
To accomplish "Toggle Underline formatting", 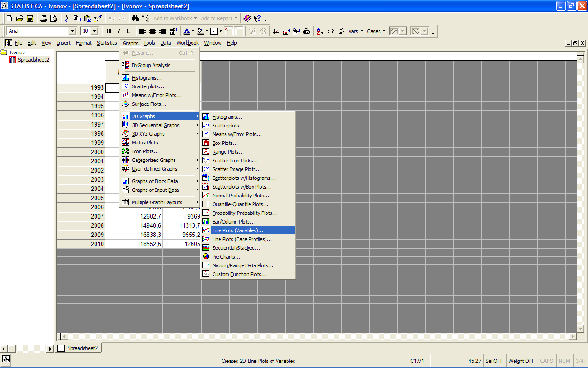I will coord(129,31).
